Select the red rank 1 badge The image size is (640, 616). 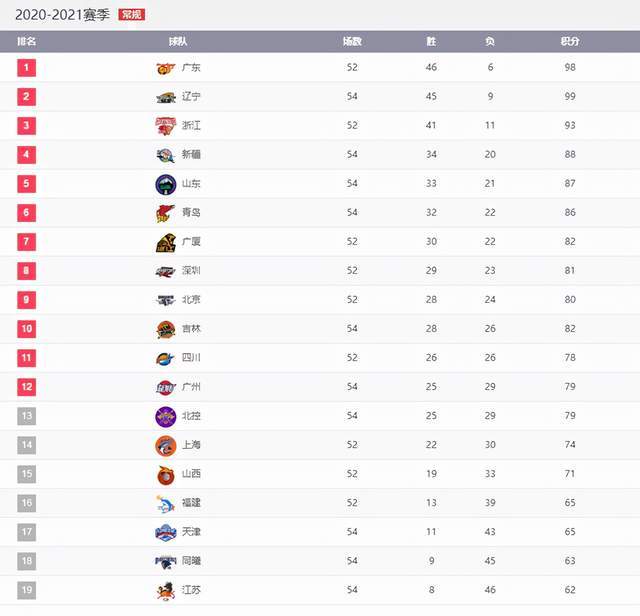coord(27,68)
